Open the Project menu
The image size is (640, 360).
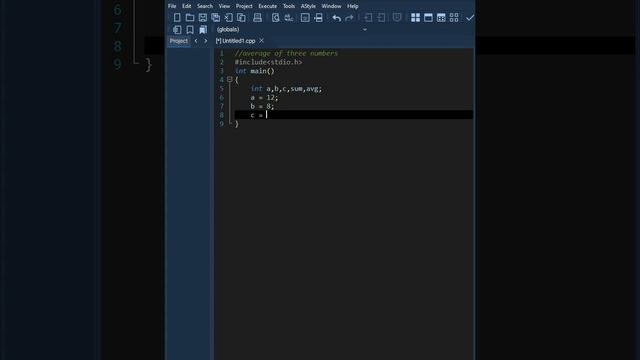click(x=244, y=6)
